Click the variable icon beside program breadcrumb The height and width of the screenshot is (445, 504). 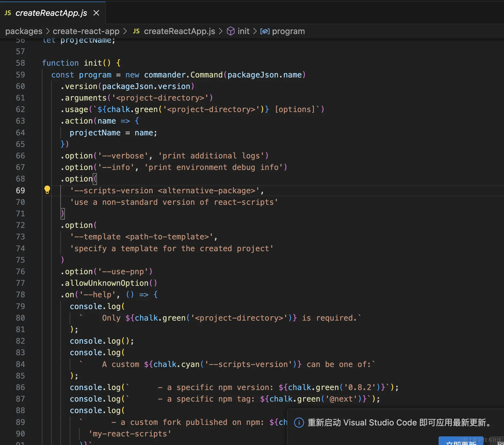tap(265, 31)
